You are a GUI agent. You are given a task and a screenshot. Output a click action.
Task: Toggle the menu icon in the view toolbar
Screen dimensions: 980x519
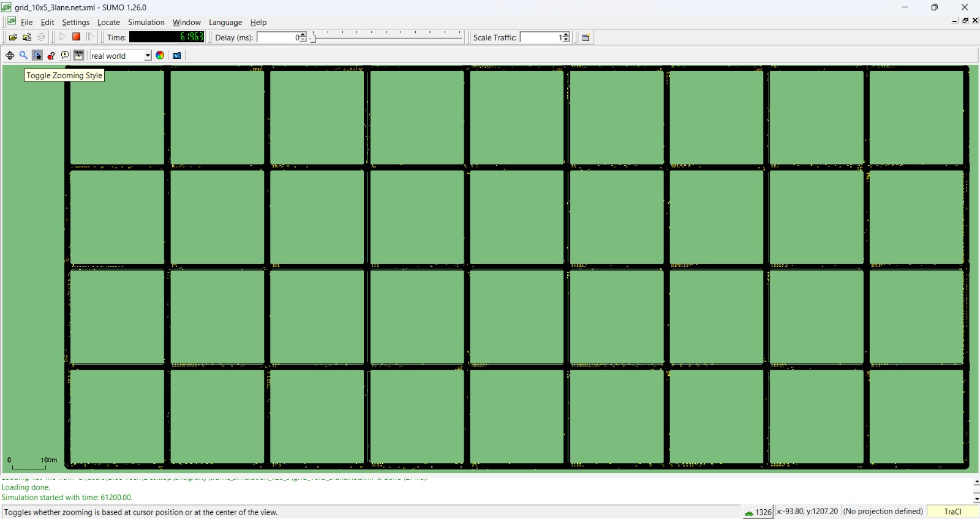click(78, 56)
